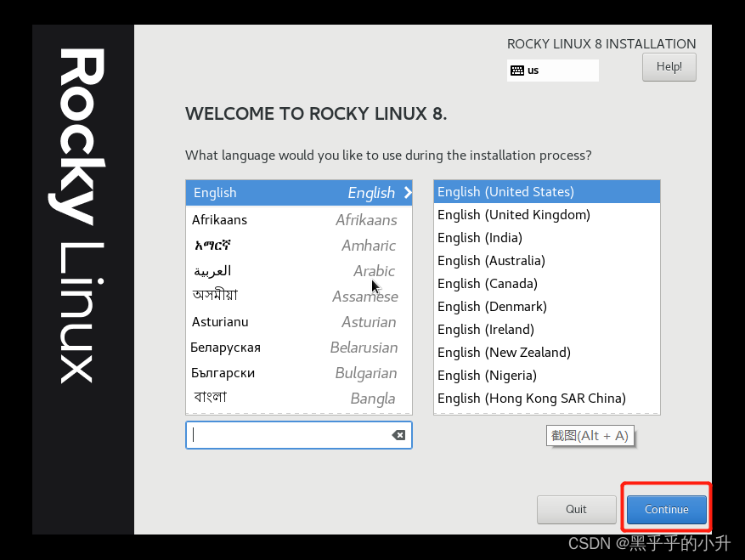Select the Amharic language row
The width and height of the screenshot is (745, 560).
coord(299,246)
